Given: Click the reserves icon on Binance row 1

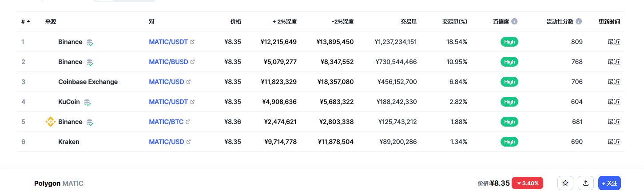Looking at the screenshot, I should (x=90, y=42).
